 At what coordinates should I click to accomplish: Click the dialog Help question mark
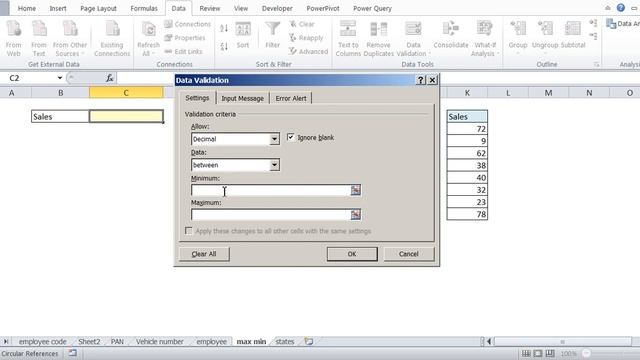coord(421,80)
